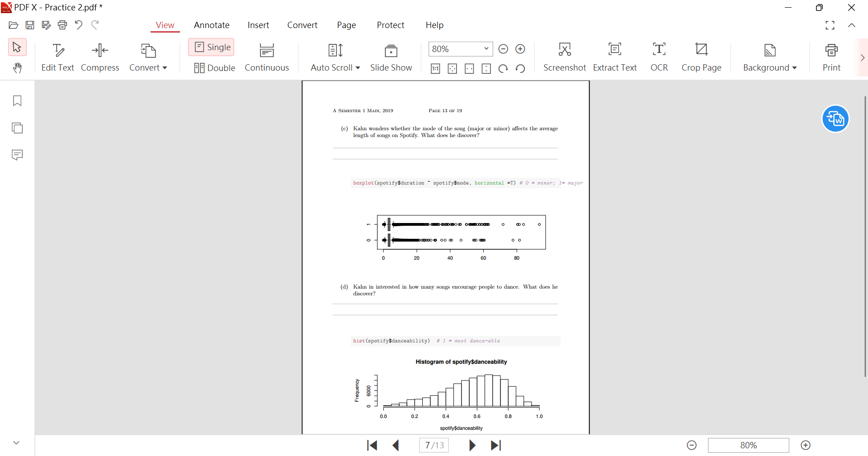
Task: Click the quick-access printer icon
Action: 62,25
